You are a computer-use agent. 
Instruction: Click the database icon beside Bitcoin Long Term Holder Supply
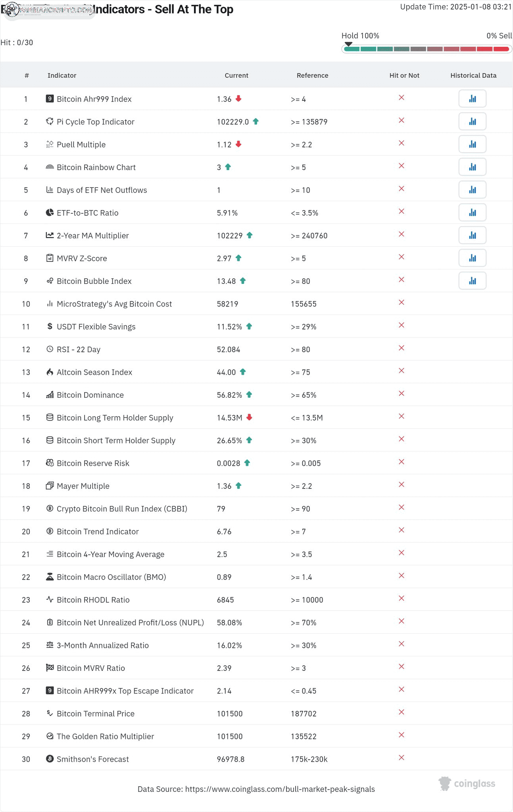(x=50, y=417)
